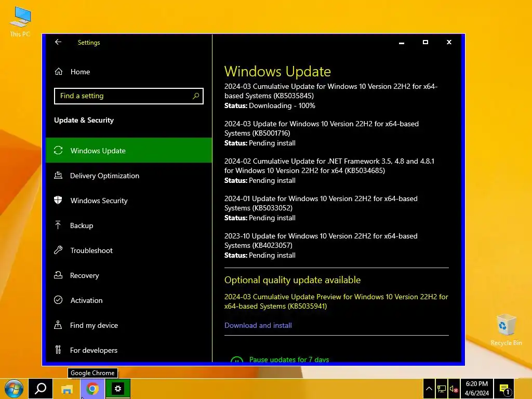This screenshot has width=532, height=399.
Task: Click the Delivery Optimization icon
Action: [x=58, y=176]
